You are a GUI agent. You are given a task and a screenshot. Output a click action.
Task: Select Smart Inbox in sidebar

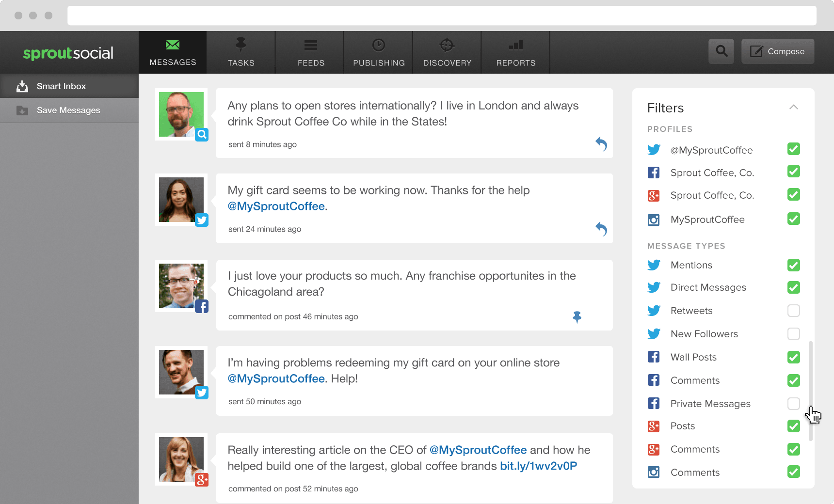tap(69, 86)
